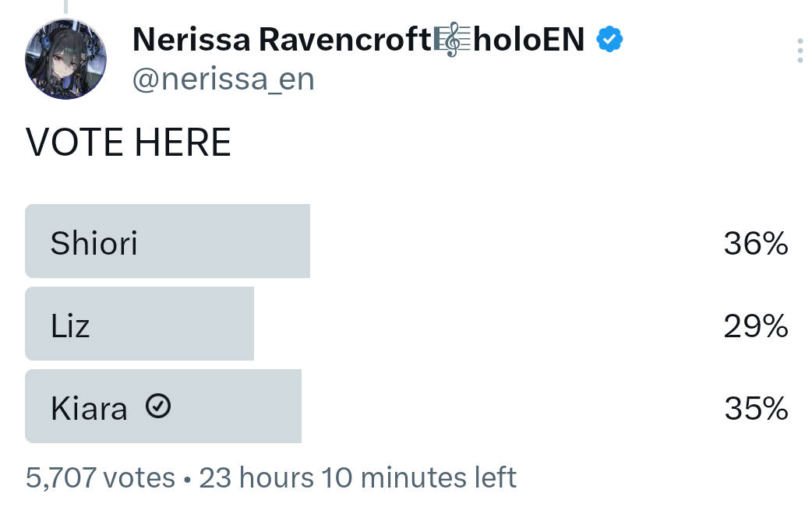
Task: Click the musical score emoji in name
Action: (x=452, y=39)
